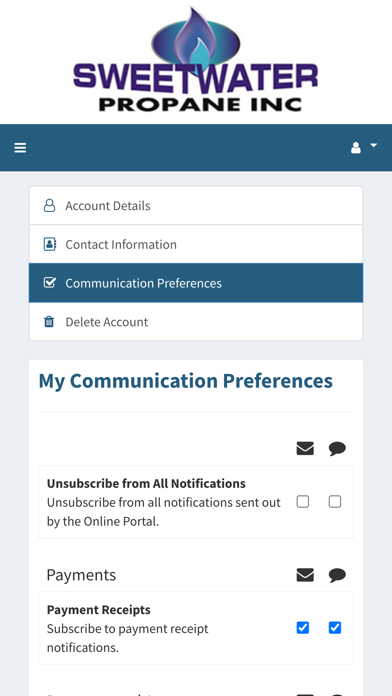Click the user profile icon

[x=356, y=148]
